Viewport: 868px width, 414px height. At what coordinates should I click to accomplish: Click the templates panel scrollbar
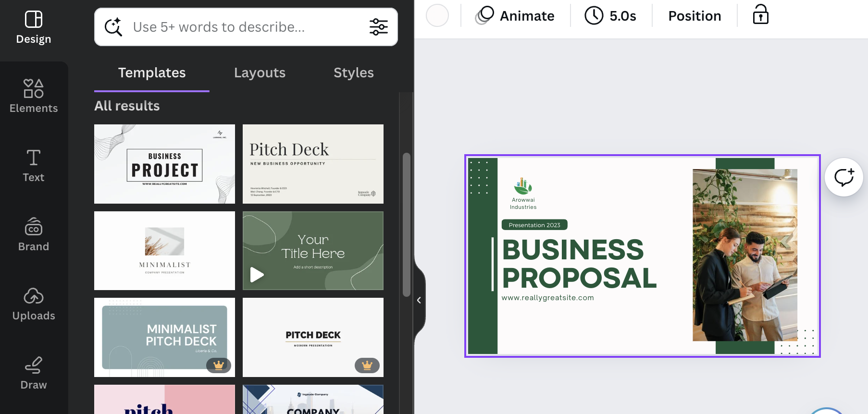tap(407, 225)
